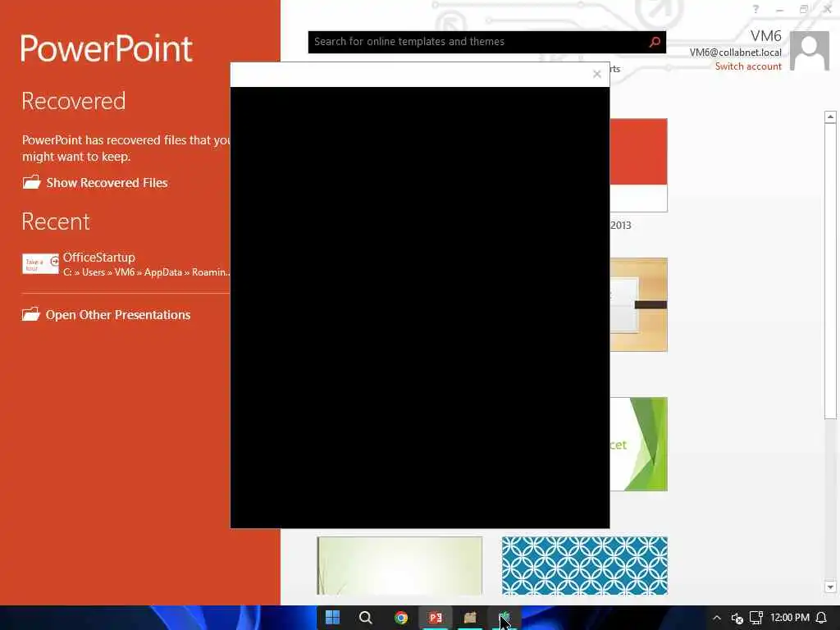Select the blue circle-pattern template thumbnail
Image resolution: width=840 pixels, height=630 pixels.
(x=584, y=566)
